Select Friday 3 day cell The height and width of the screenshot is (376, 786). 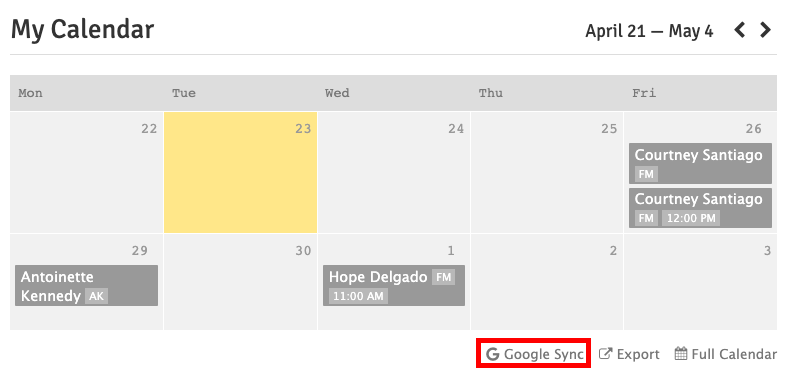[700, 282]
